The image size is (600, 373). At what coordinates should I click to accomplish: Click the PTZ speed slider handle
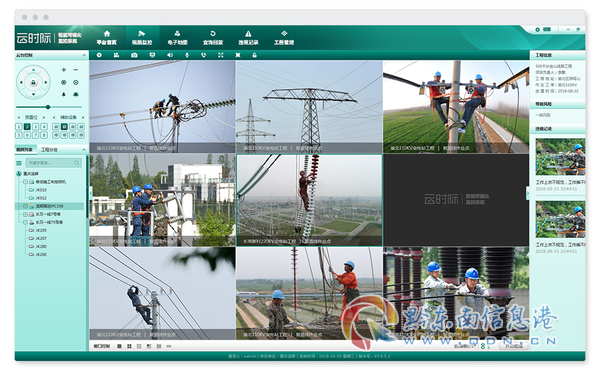point(48,107)
